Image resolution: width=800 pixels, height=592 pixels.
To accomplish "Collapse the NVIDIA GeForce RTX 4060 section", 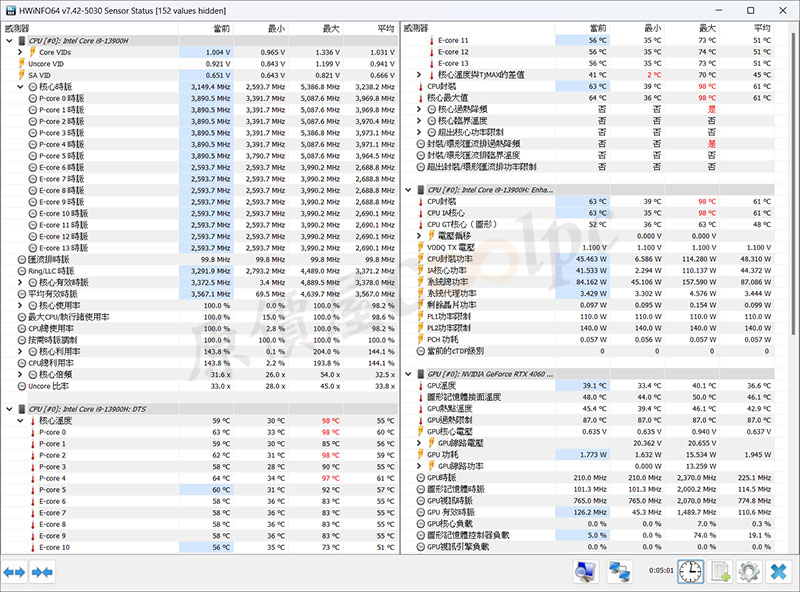I will (x=408, y=374).
